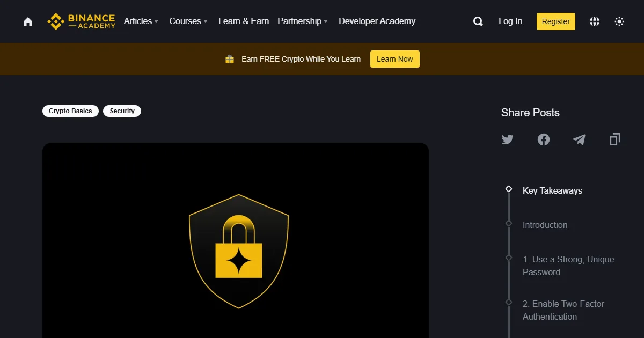
Task: Expand the Articles dropdown
Action: pos(141,21)
